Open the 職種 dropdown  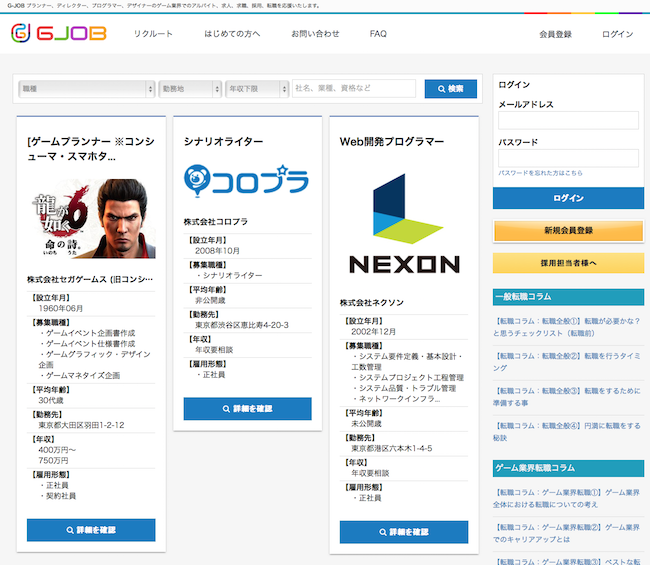[x=87, y=89]
